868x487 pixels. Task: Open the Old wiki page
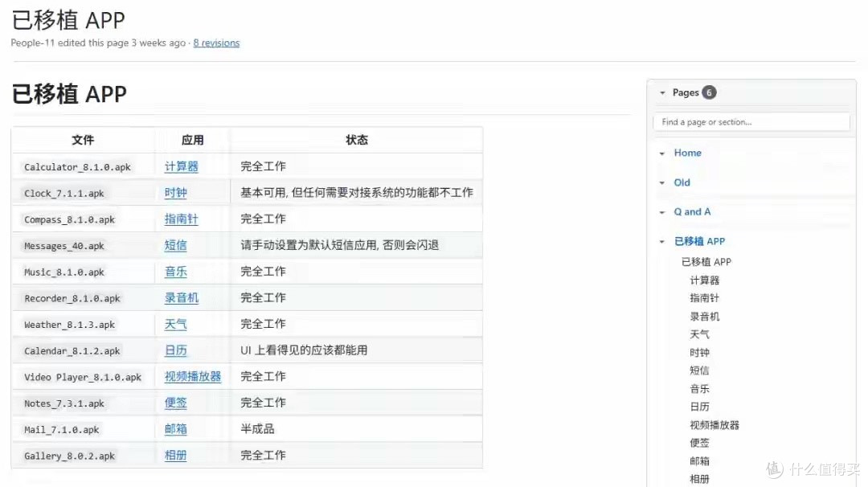point(682,182)
